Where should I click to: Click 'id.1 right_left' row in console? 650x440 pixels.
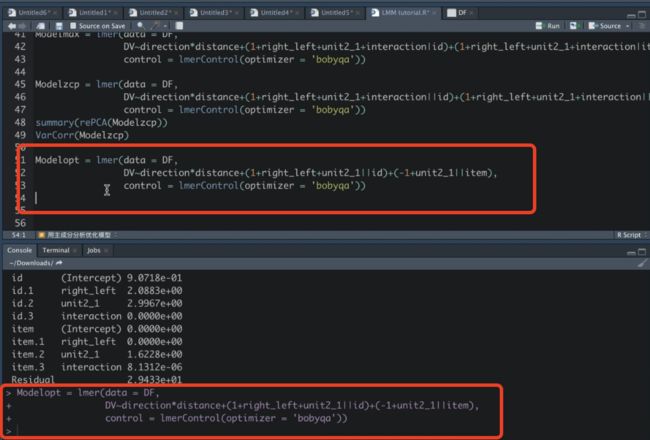click(x=97, y=291)
